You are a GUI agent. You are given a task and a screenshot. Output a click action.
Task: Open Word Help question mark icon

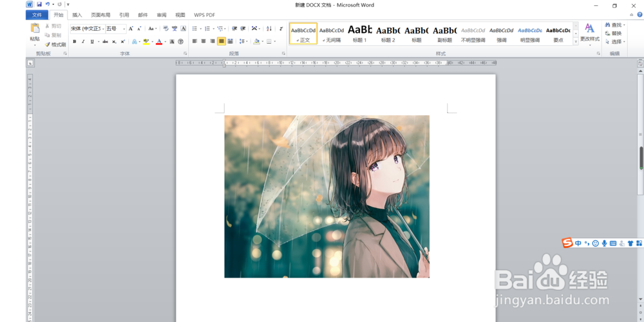[x=639, y=15]
